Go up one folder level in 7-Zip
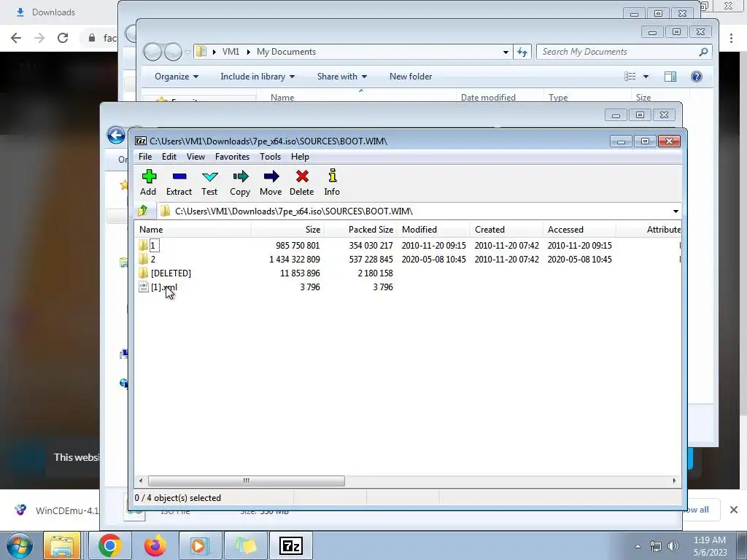Screen dimensions: 747x560 click(x=143, y=211)
